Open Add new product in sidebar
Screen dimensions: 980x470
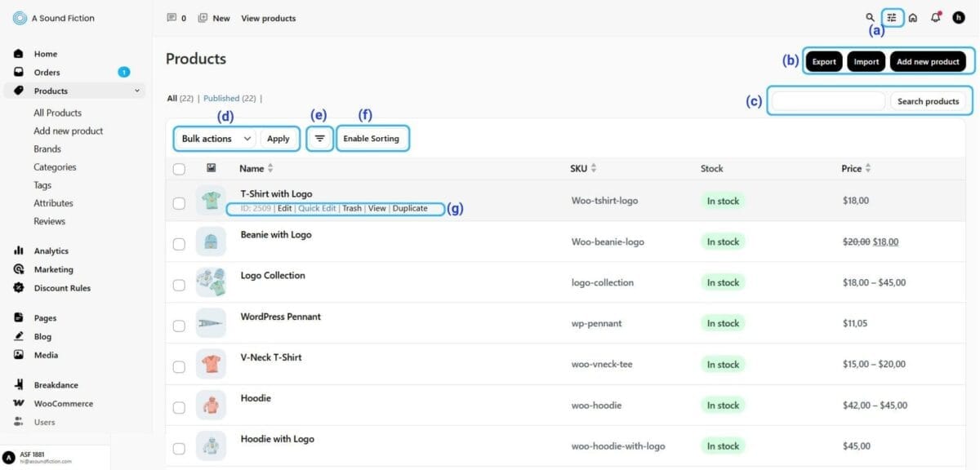[69, 131]
